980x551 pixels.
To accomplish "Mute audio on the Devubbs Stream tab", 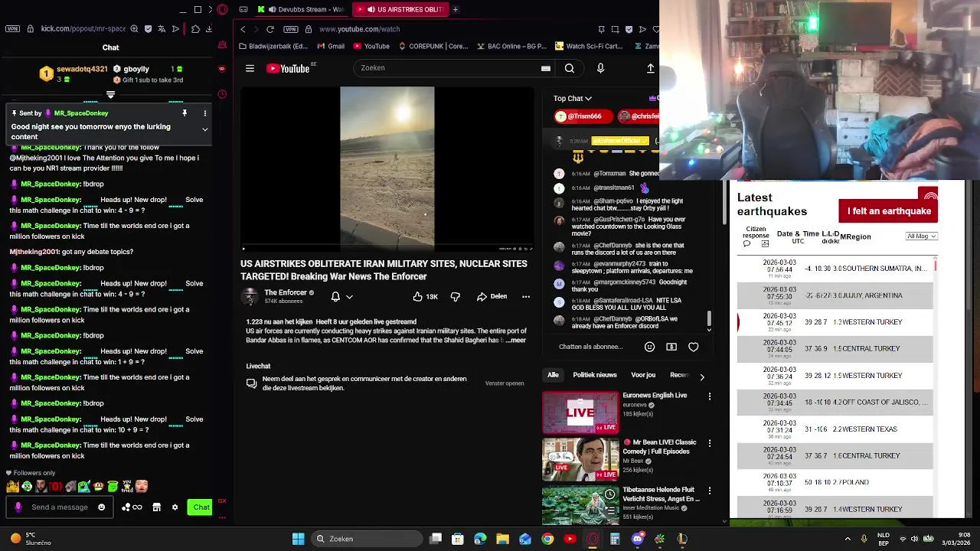I will 272,10.
